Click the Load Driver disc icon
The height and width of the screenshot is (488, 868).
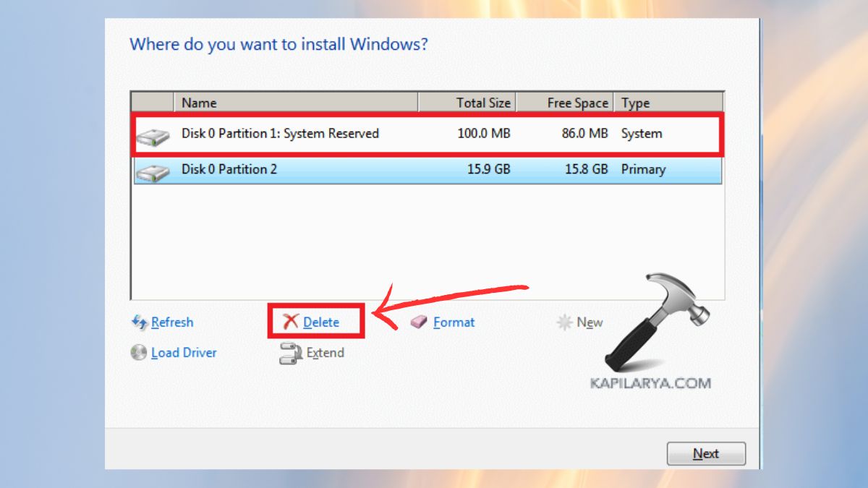[139, 353]
